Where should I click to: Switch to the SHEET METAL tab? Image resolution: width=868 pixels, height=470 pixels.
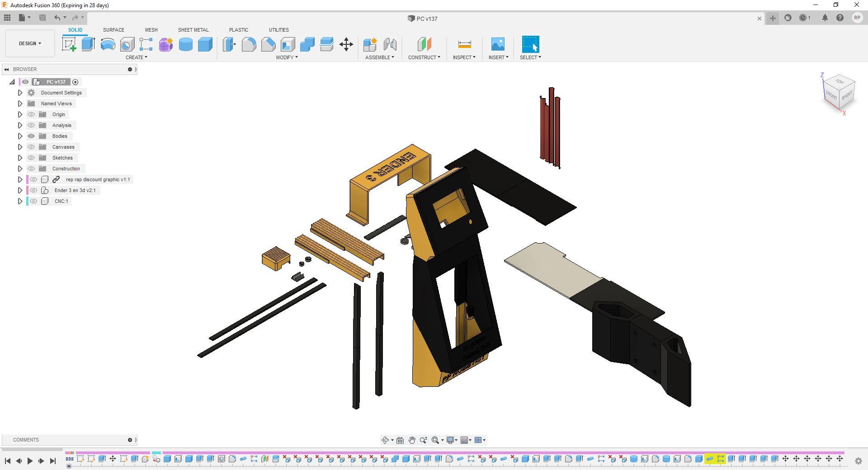[193, 30]
